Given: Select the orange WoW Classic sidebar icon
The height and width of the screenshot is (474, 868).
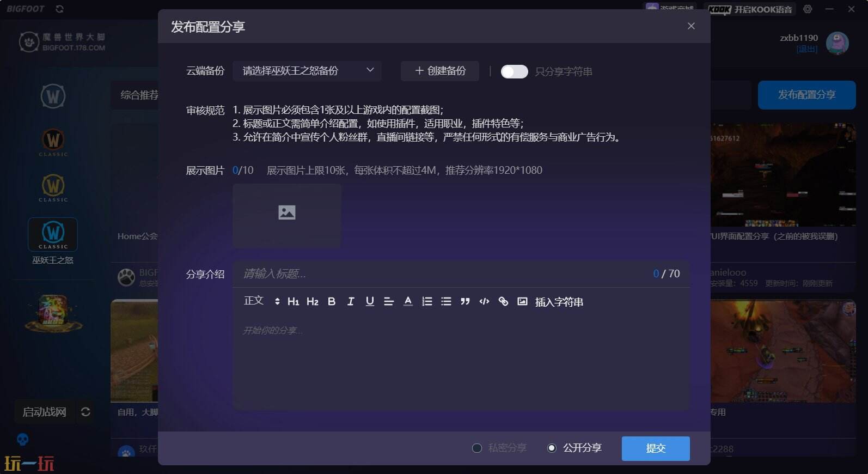Looking at the screenshot, I should [53, 142].
